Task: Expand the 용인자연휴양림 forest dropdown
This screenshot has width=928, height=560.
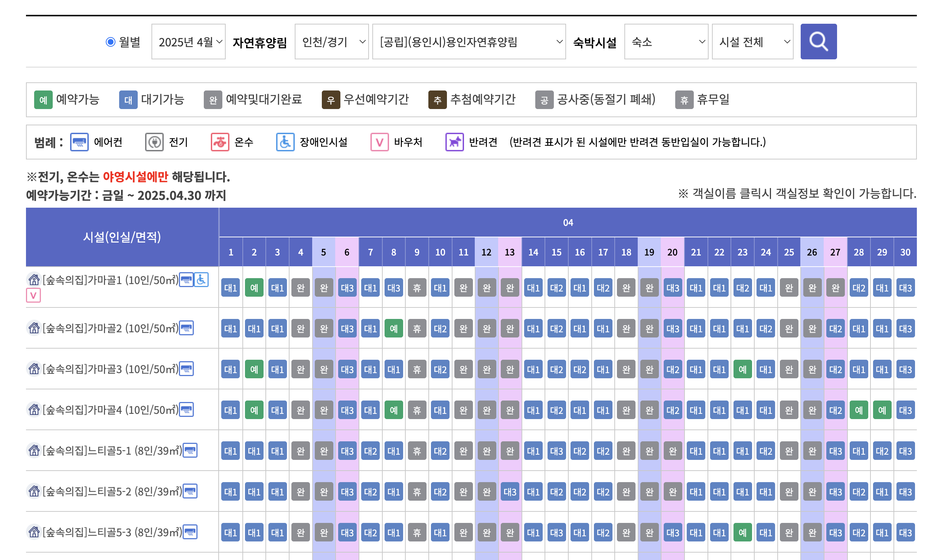Action: 468,42
